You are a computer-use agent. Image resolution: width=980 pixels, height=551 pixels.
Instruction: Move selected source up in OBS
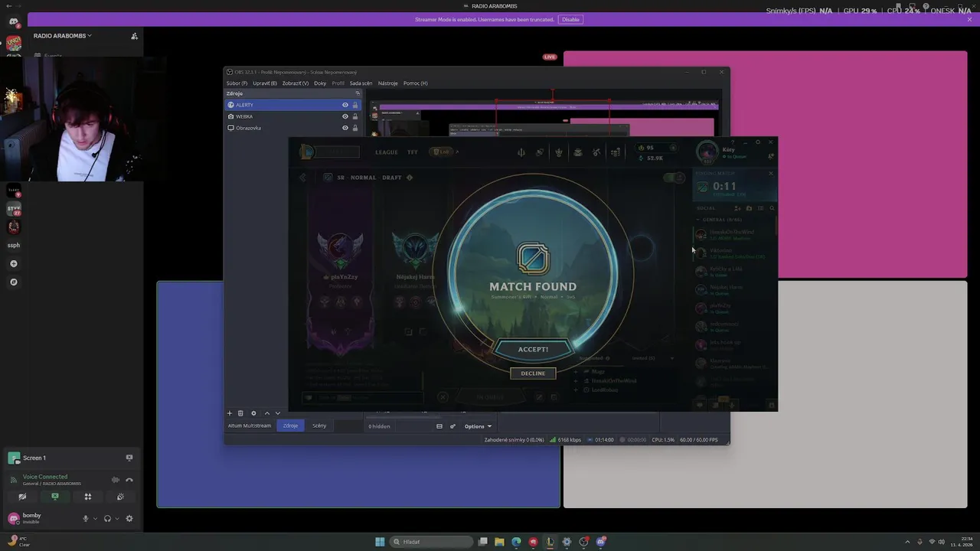266,413
